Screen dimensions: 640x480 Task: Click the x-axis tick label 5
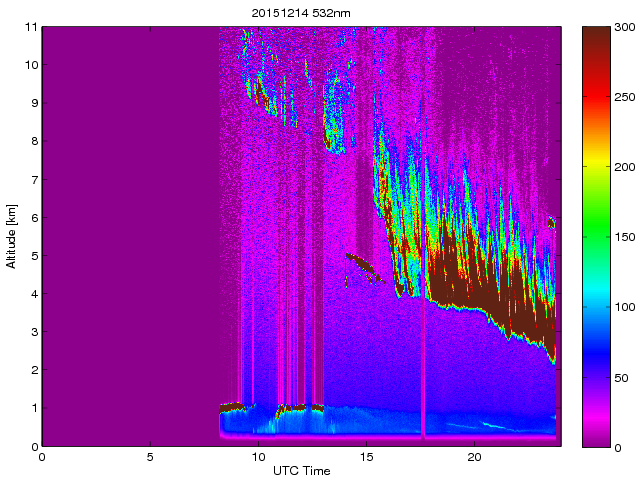click(150, 457)
